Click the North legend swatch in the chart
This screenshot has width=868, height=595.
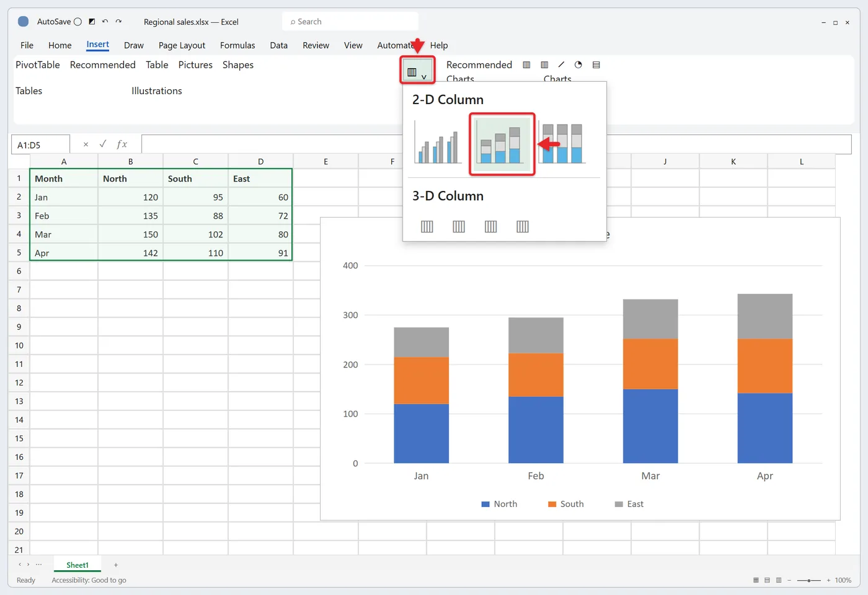485,504
